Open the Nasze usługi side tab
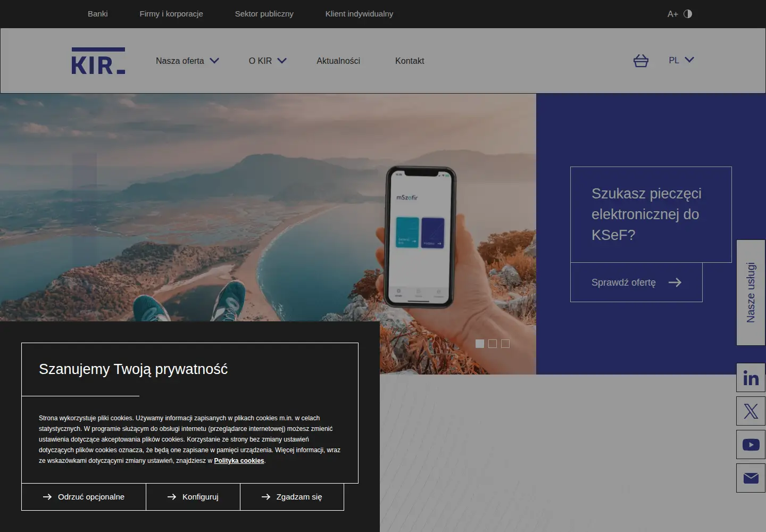 (x=751, y=293)
